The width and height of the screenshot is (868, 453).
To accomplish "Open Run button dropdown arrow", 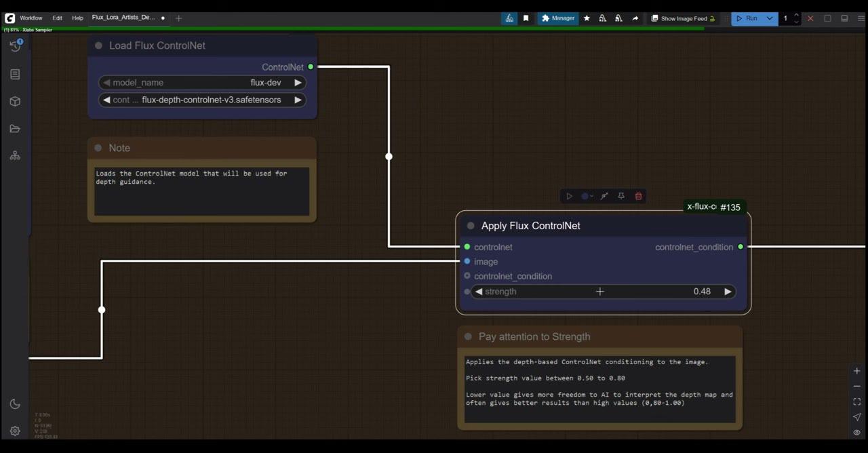I will click(x=770, y=18).
